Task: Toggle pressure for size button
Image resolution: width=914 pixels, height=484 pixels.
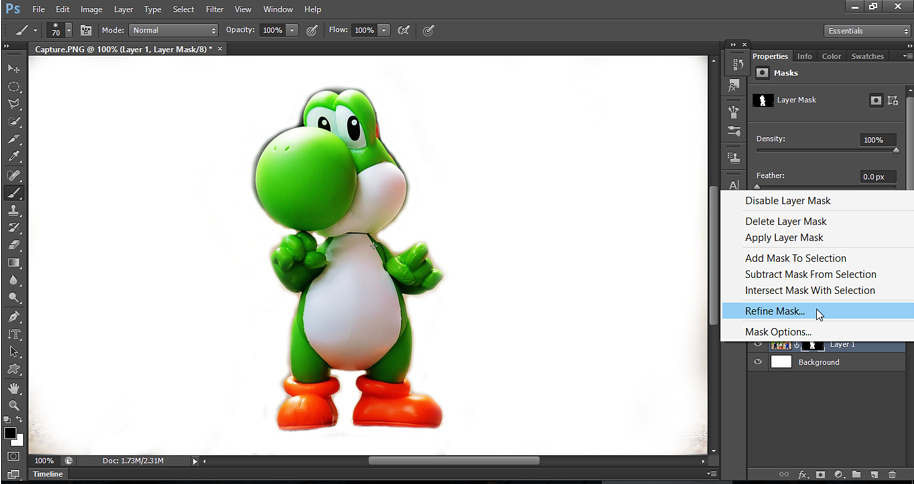Action: [x=428, y=30]
